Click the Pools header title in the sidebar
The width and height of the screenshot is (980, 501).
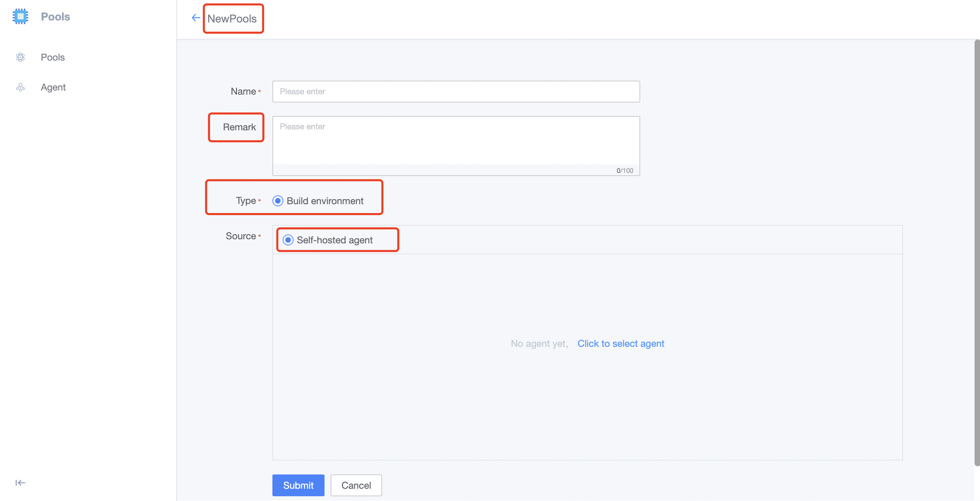coord(55,17)
